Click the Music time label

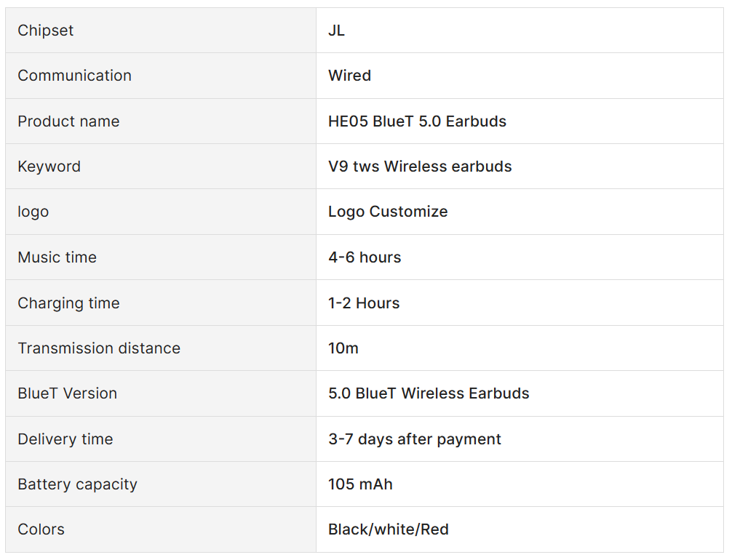pyautogui.click(x=57, y=257)
